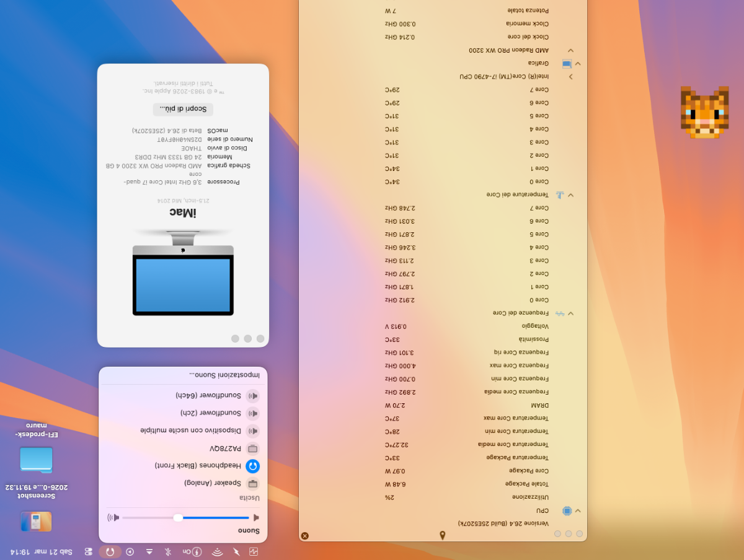Click the 3.246 GHz Core 4 frequency
744x560 pixels.
click(x=400, y=247)
